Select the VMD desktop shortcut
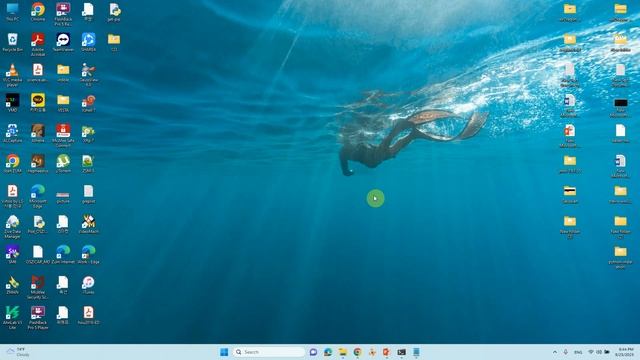 pos(13,103)
